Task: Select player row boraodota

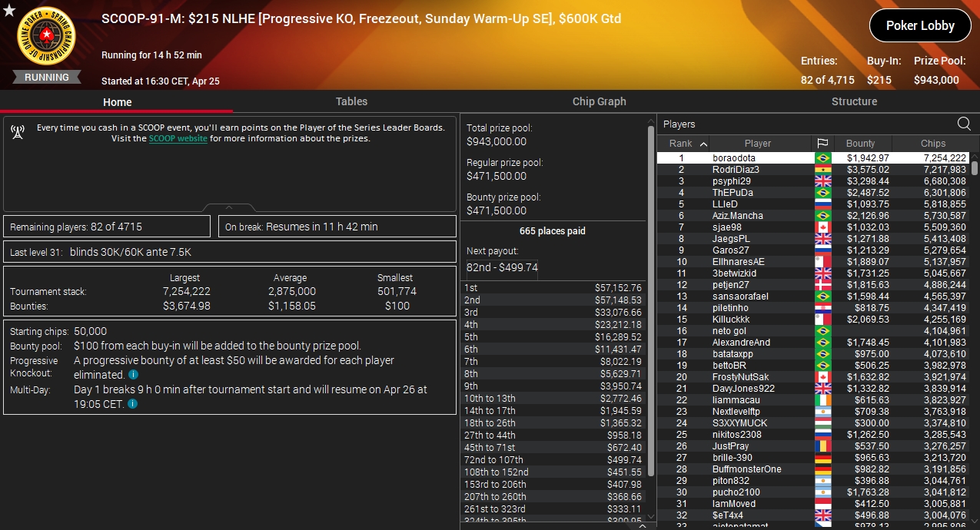Action: click(x=813, y=157)
